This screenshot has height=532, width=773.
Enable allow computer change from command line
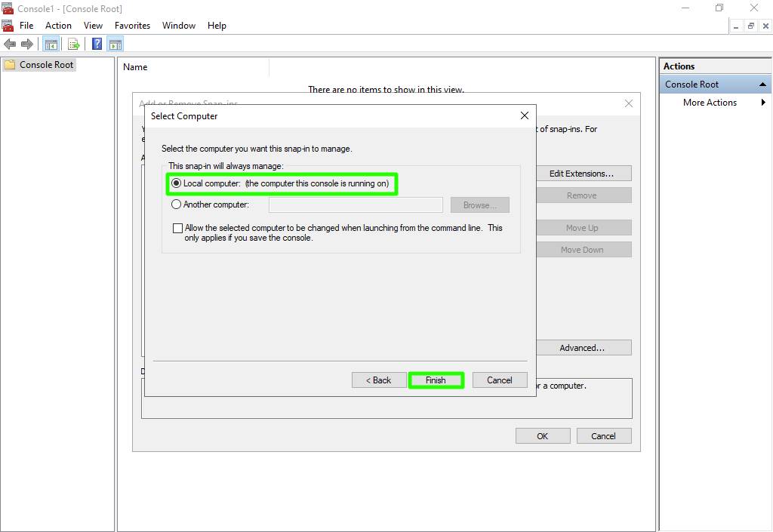click(x=178, y=228)
